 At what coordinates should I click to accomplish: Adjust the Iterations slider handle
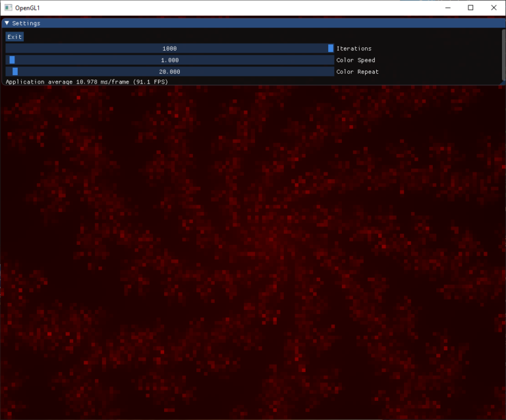331,48
